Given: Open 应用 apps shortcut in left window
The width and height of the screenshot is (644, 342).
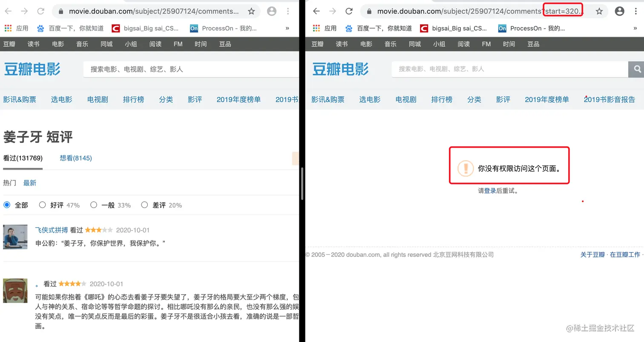Looking at the screenshot, I should (16, 28).
